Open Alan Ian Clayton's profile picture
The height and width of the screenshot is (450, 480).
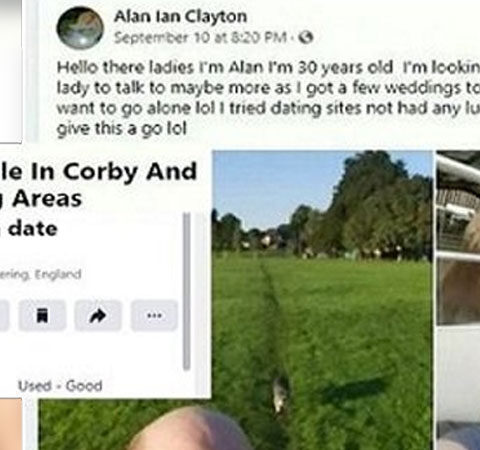(80, 28)
